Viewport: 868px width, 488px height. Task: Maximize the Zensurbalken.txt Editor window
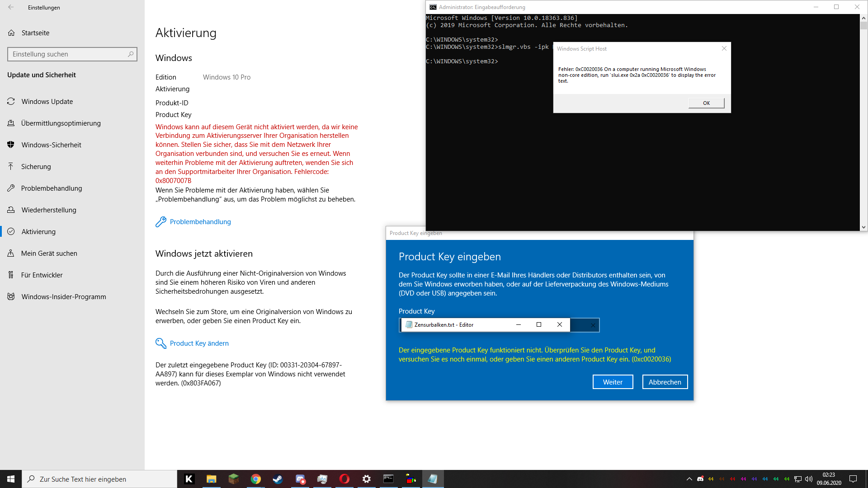(539, 325)
